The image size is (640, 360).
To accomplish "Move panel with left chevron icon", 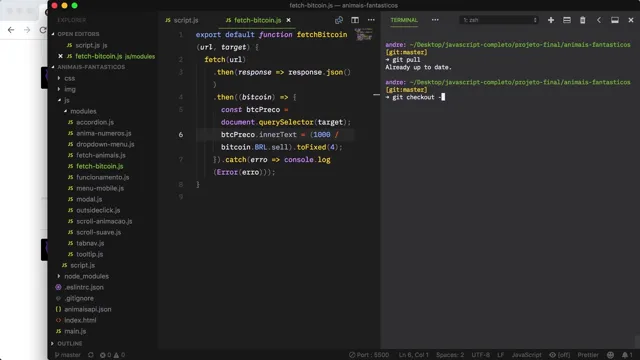I will point(599,20).
